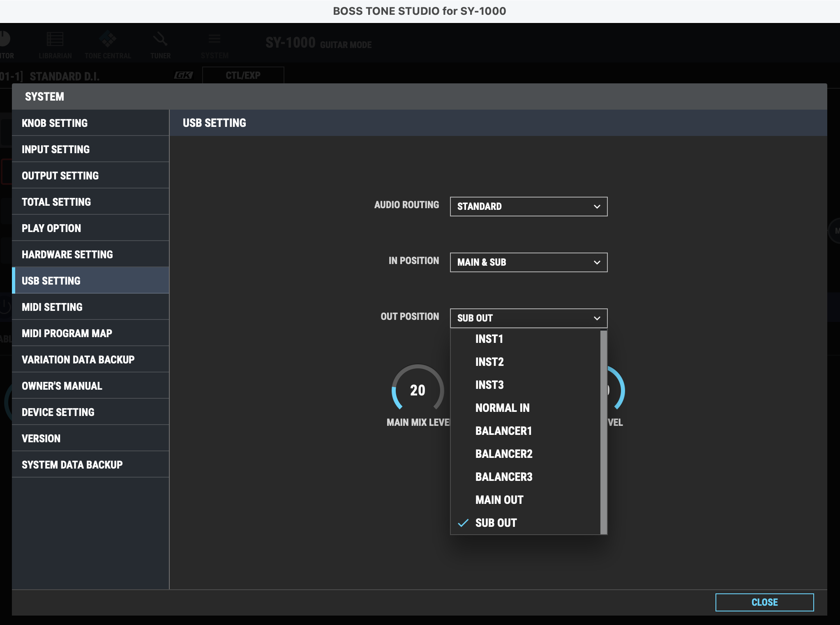The width and height of the screenshot is (840, 625).
Task: Choose MAIN OUT from the list
Action: coord(499,500)
